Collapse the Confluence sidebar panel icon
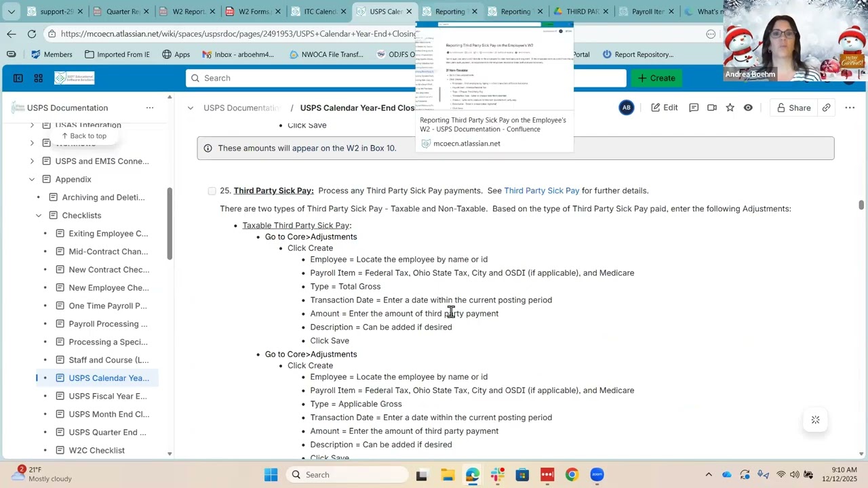The image size is (868, 488). 18,78
